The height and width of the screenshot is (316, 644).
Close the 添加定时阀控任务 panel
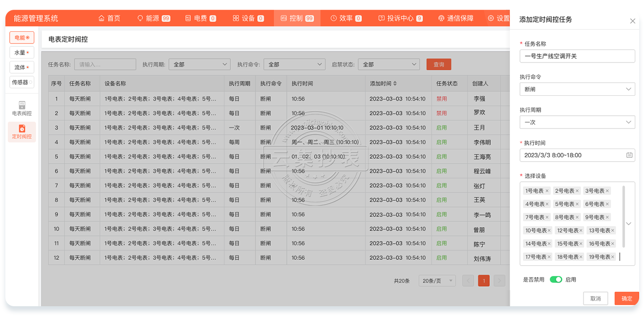pos(632,21)
